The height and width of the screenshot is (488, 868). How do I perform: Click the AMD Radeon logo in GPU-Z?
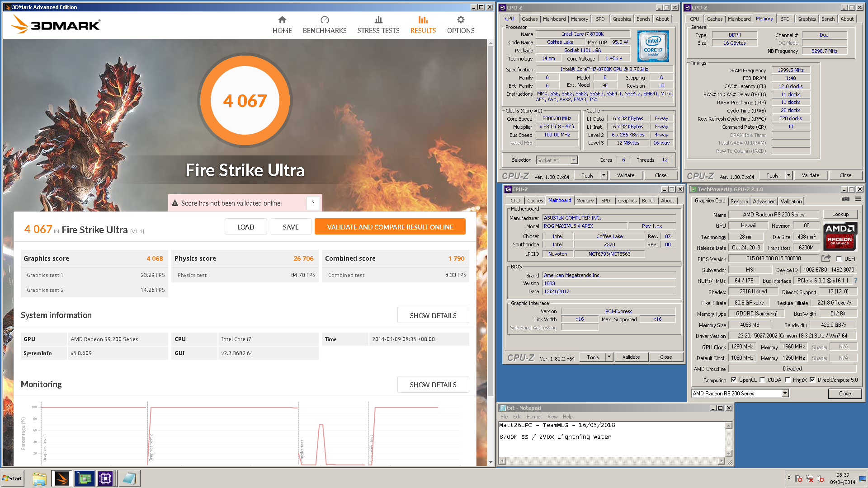[x=840, y=236]
